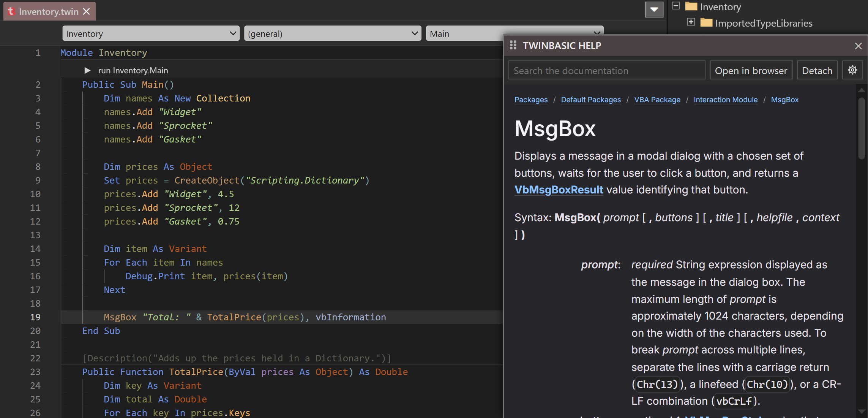This screenshot has height=418, width=868.
Task: Detach the help panel
Action: (817, 70)
